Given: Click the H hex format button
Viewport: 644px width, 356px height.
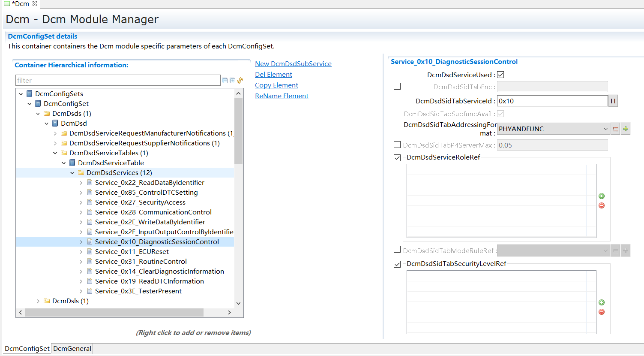Looking at the screenshot, I should point(613,101).
